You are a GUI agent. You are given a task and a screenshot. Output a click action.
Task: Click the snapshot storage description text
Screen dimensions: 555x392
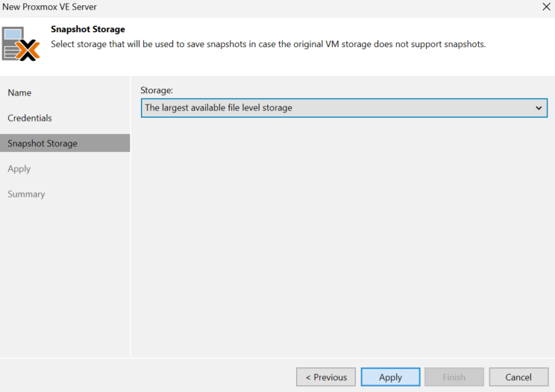coord(269,44)
